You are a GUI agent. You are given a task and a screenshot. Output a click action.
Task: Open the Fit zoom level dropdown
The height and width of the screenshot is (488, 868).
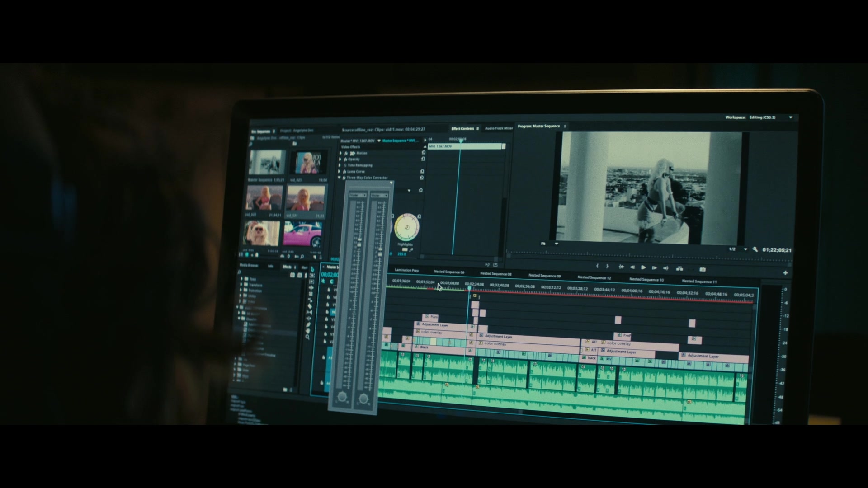557,244
